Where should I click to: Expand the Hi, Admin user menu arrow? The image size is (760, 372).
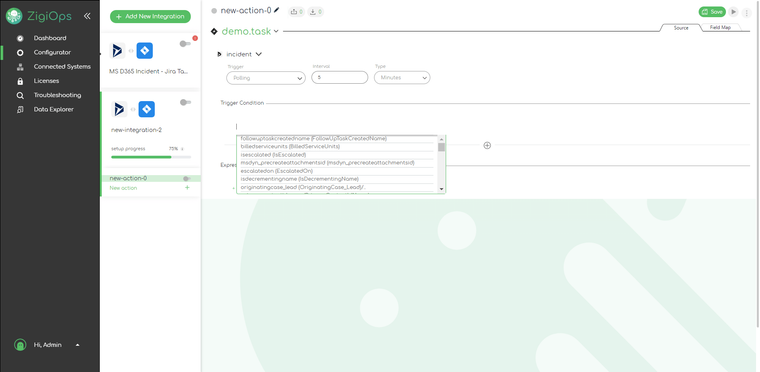pyautogui.click(x=78, y=345)
